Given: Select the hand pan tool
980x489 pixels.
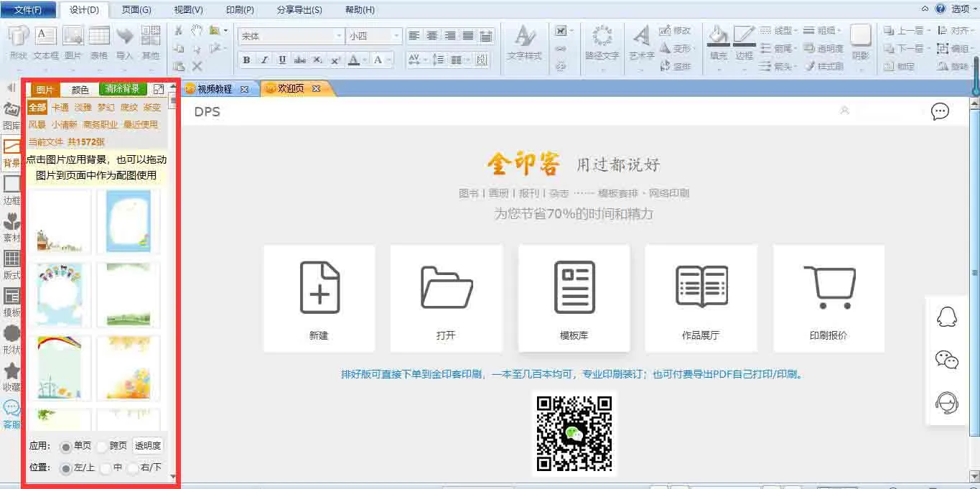Looking at the screenshot, I should pos(197,31).
